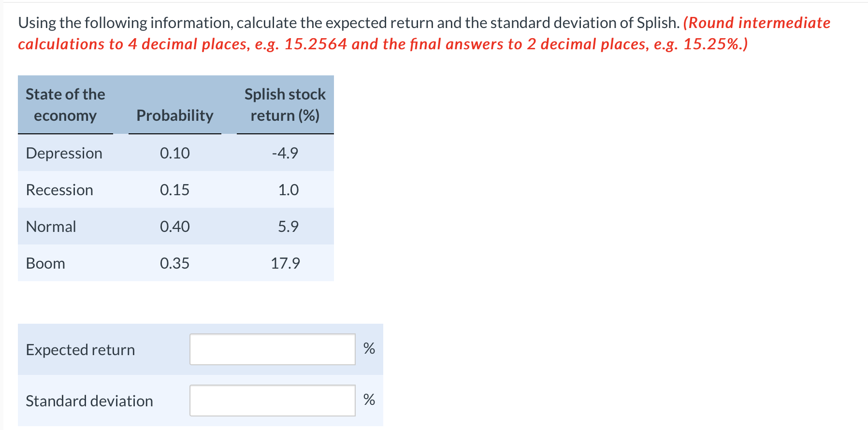Click the Recession row label
The image size is (868, 430).
(59, 190)
